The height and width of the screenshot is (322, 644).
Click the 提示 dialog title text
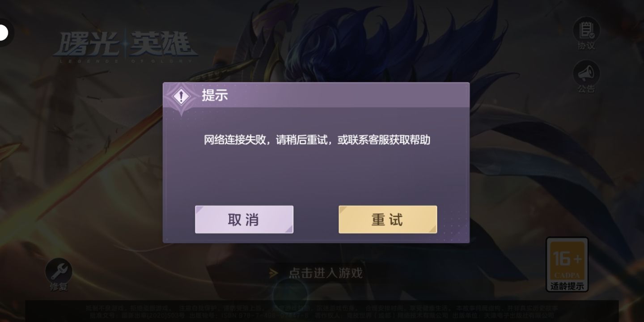coord(215,95)
